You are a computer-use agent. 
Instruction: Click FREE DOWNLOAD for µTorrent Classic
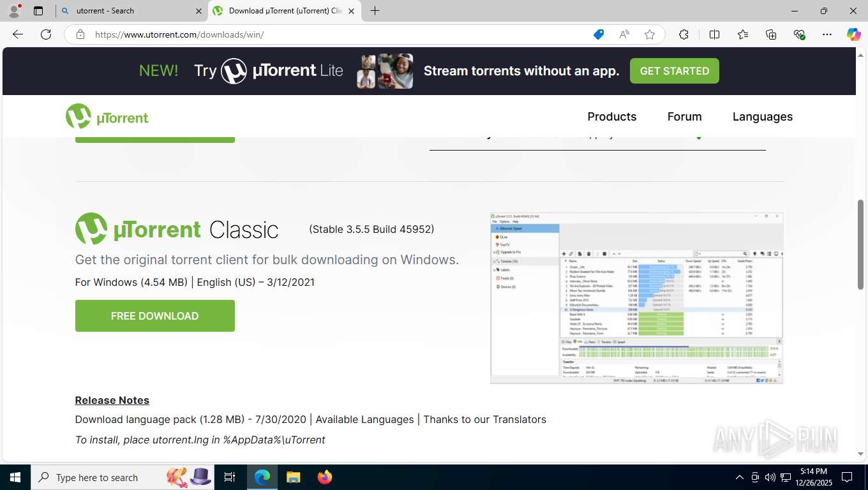pos(155,316)
